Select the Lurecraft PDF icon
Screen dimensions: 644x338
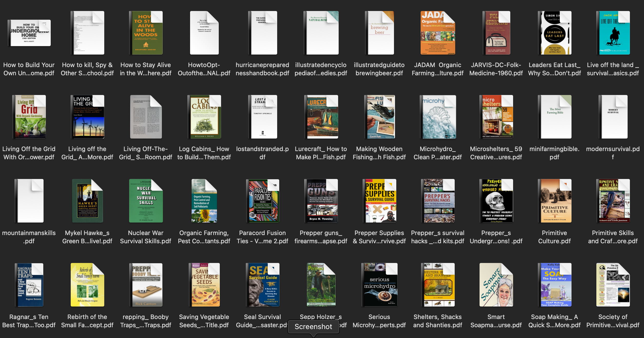[x=321, y=117]
